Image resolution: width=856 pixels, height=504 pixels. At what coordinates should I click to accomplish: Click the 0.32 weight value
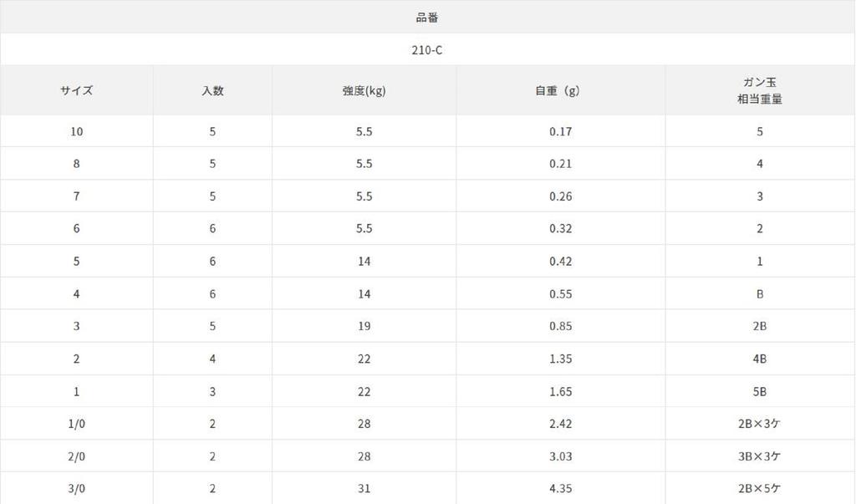[560, 229]
